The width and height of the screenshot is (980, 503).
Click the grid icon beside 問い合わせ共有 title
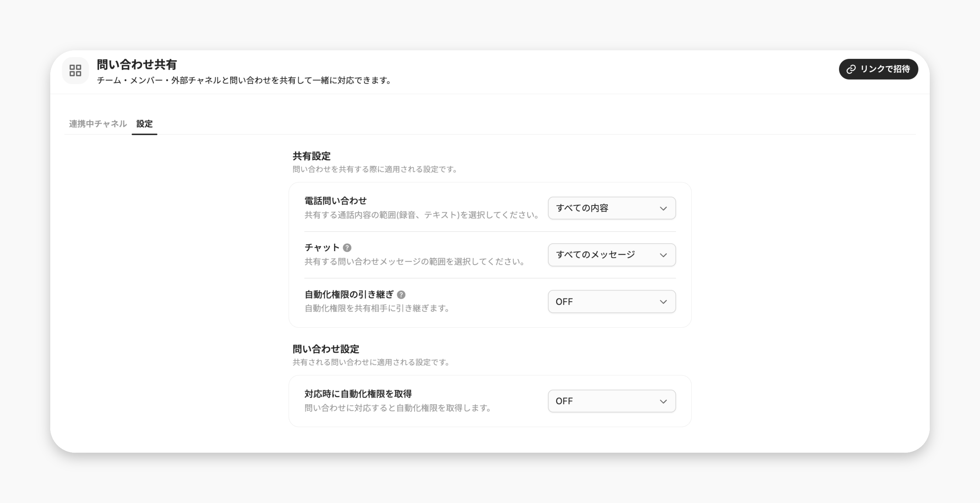click(75, 70)
